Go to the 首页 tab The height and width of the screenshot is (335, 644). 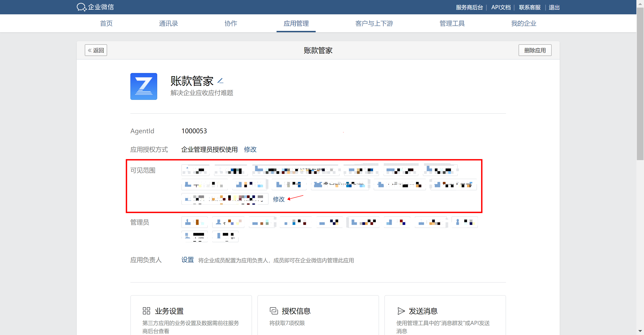106,23
